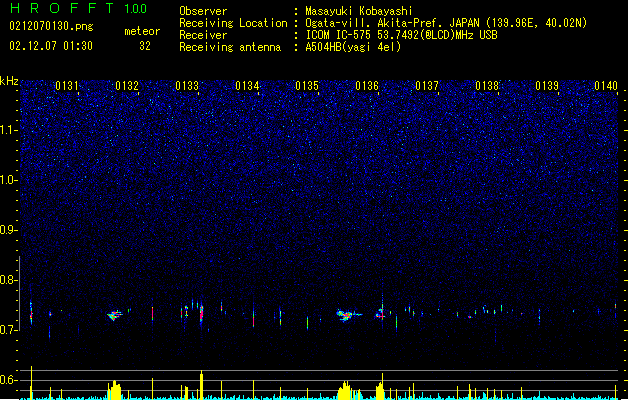Click the meteor count value 32
This screenshot has height=400, width=629.
click(x=145, y=46)
